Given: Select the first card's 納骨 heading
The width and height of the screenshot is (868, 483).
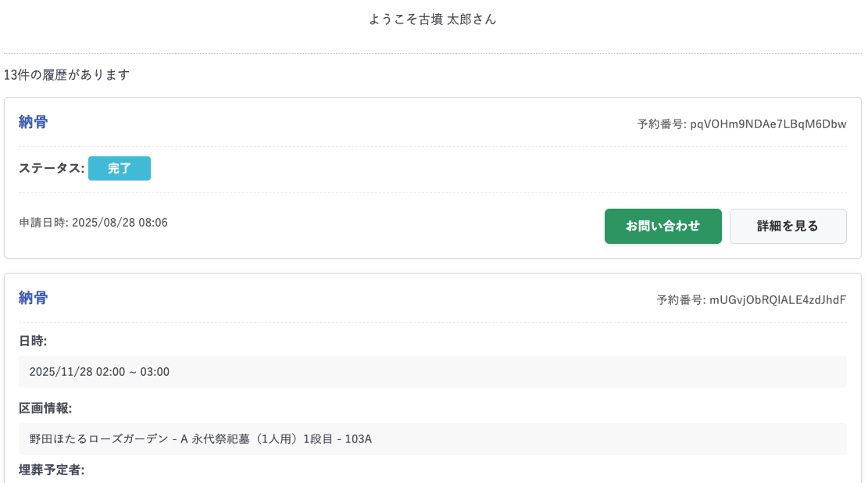Looking at the screenshot, I should coord(34,122).
